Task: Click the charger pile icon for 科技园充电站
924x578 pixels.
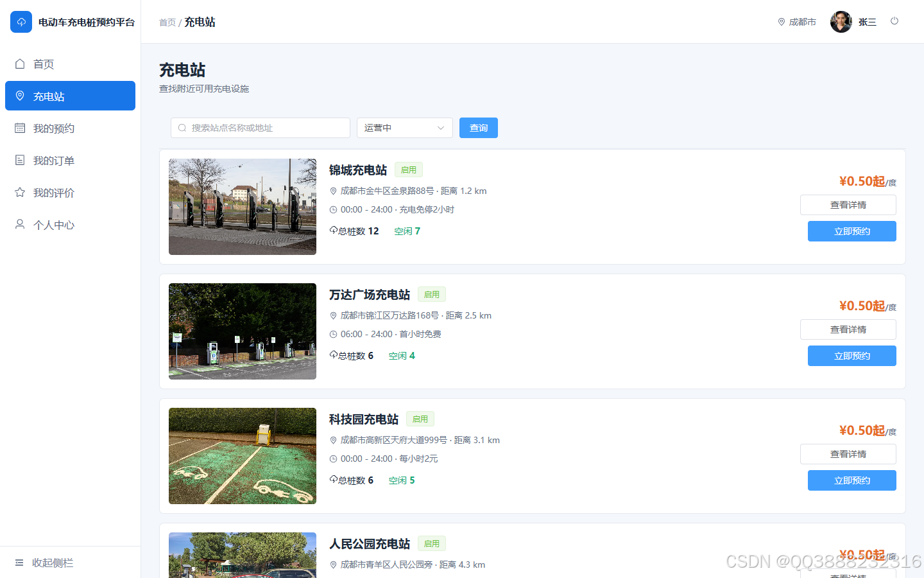Action: 334,479
